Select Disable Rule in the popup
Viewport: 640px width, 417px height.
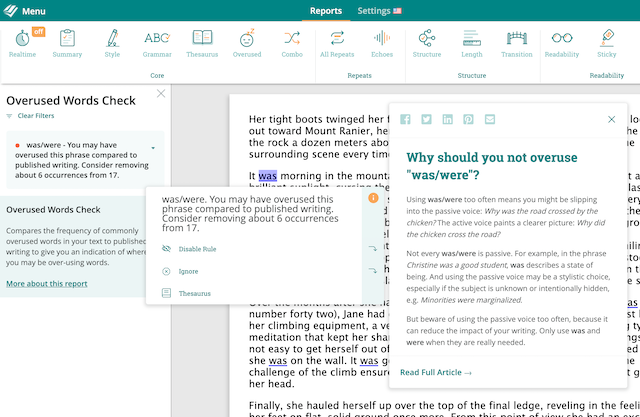[x=197, y=249]
